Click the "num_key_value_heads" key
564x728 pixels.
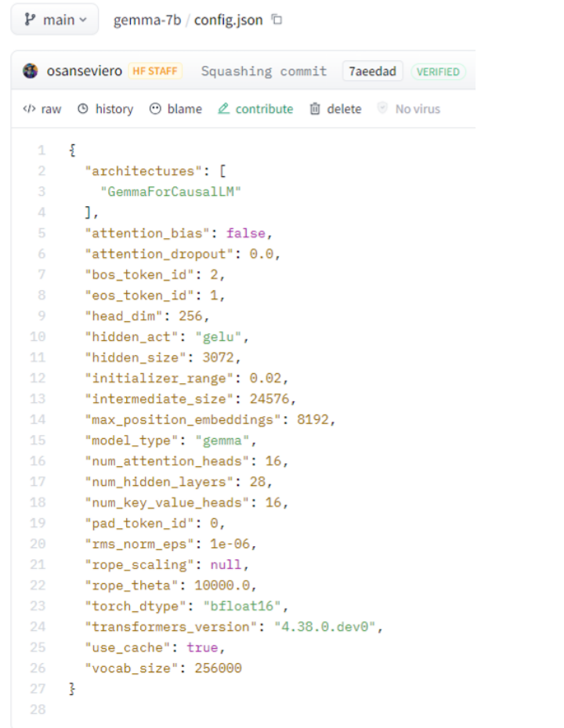click(167, 502)
